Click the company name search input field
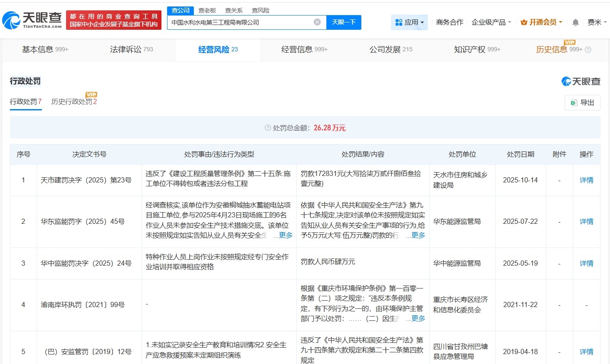The width and height of the screenshot is (610, 364). pos(242,22)
